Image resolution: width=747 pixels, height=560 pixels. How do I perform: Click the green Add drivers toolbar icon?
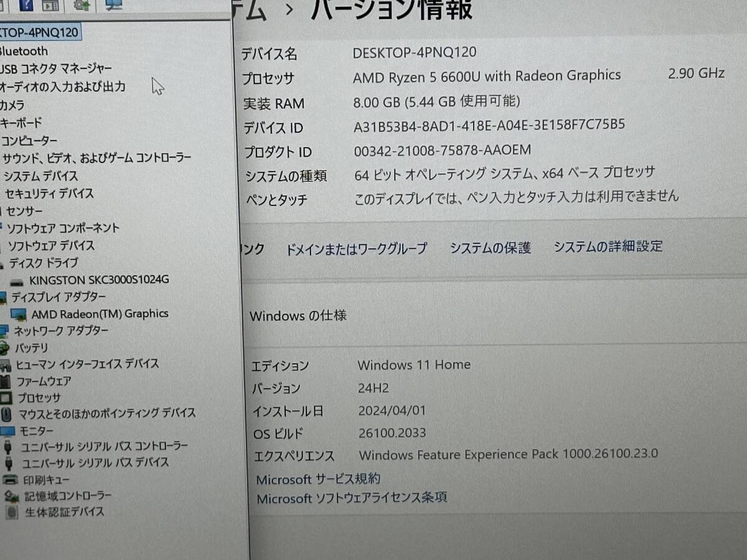coord(82,5)
